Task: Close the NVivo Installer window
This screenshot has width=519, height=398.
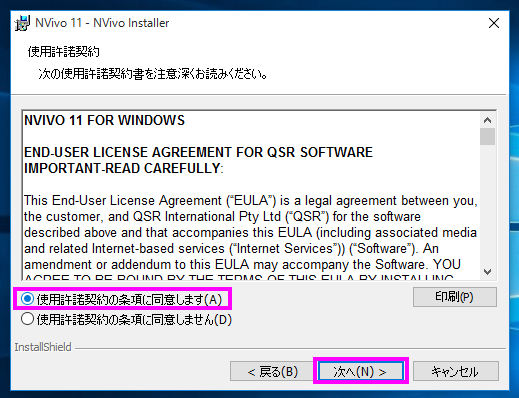Action: [494, 23]
